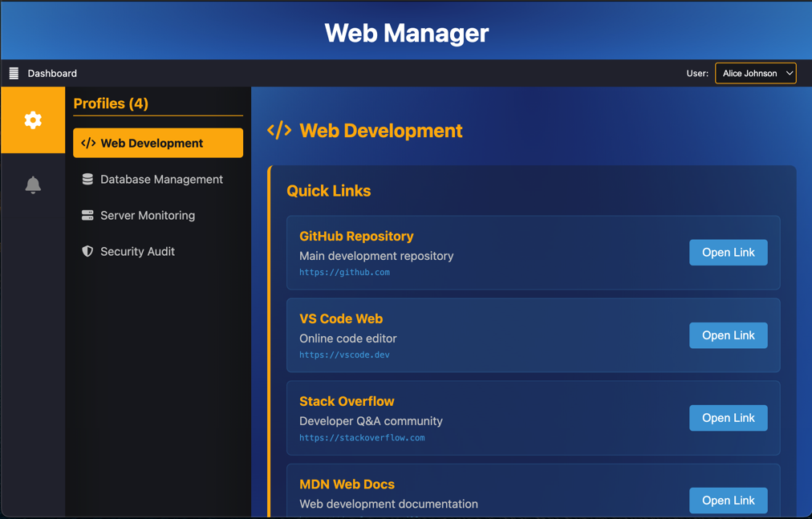Viewport: 812px width, 519px height.
Task: Open the notifications bell icon
Action: coord(33,185)
